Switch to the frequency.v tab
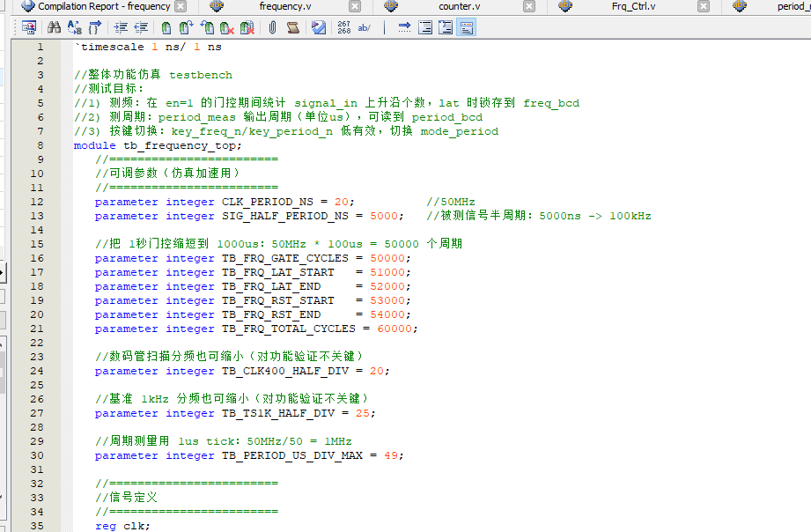 [285, 7]
